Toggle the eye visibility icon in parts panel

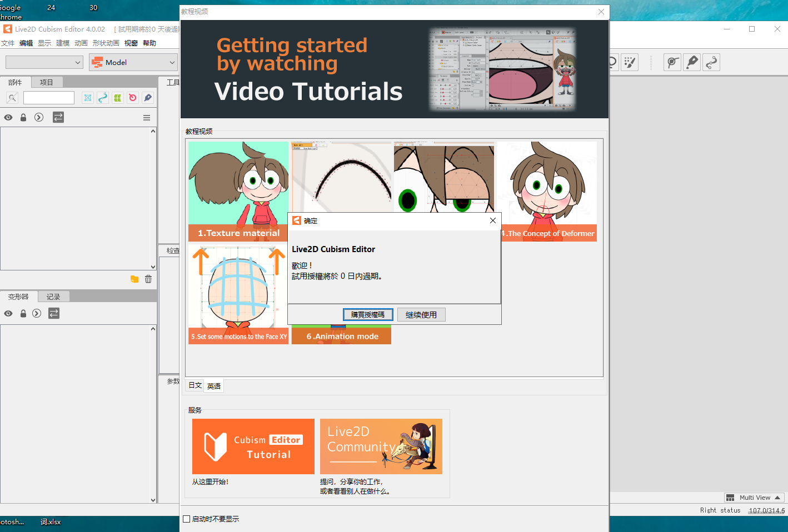pyautogui.click(x=8, y=118)
